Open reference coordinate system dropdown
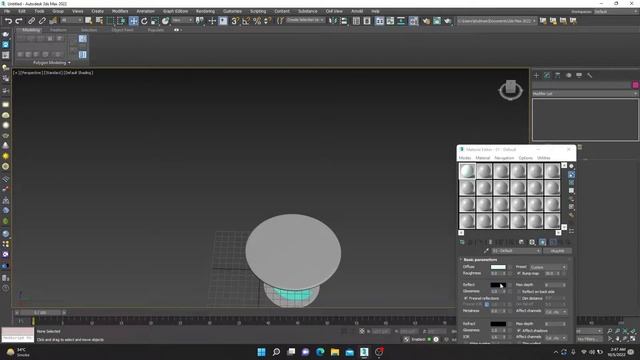640x360 pixels. pos(182,20)
